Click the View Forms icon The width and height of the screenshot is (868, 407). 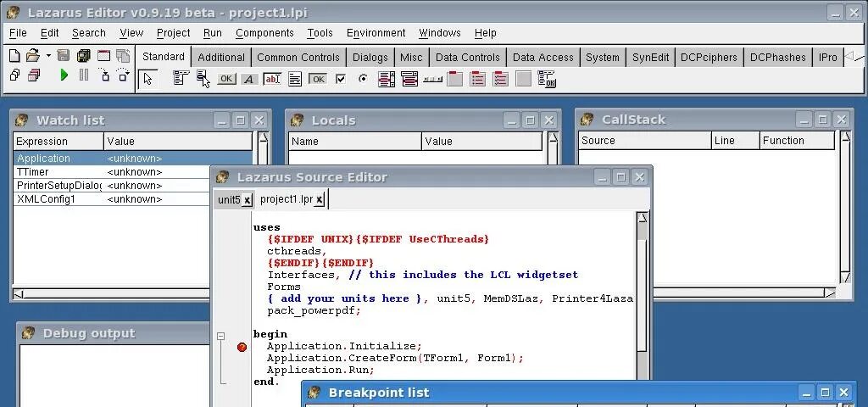point(34,75)
